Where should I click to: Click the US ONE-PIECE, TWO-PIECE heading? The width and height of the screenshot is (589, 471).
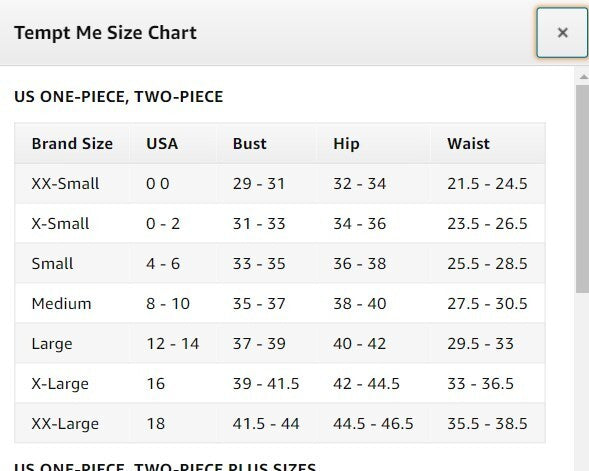(118, 97)
